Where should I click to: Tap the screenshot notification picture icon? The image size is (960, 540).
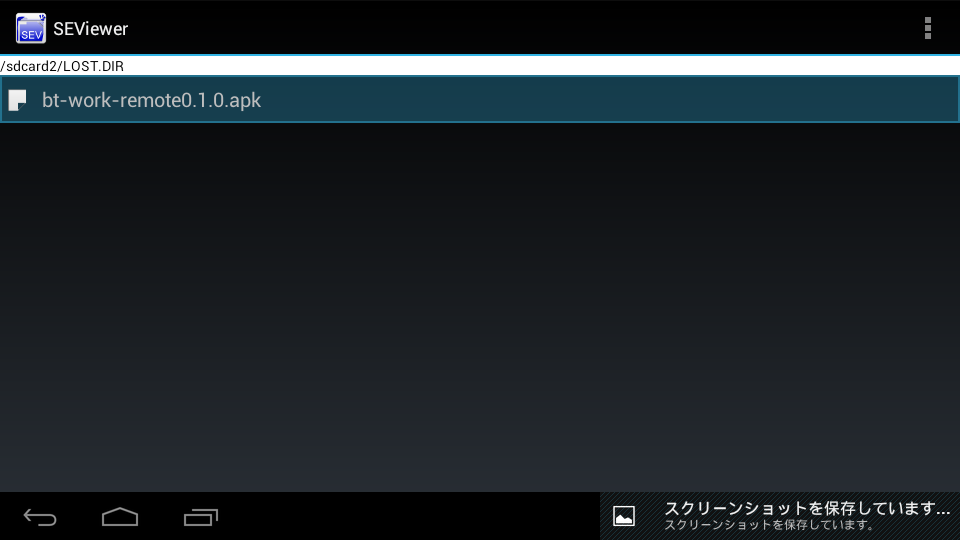tap(624, 516)
